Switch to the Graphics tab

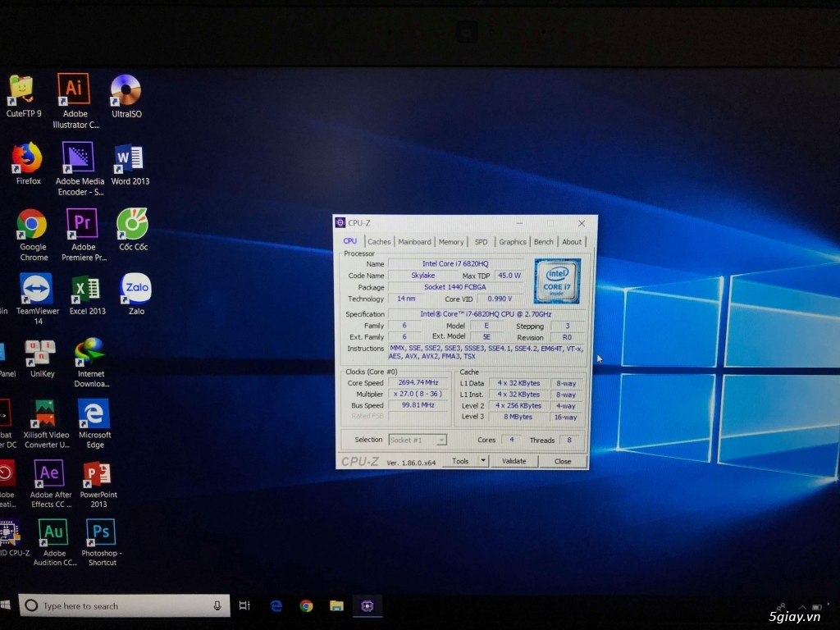tap(512, 242)
